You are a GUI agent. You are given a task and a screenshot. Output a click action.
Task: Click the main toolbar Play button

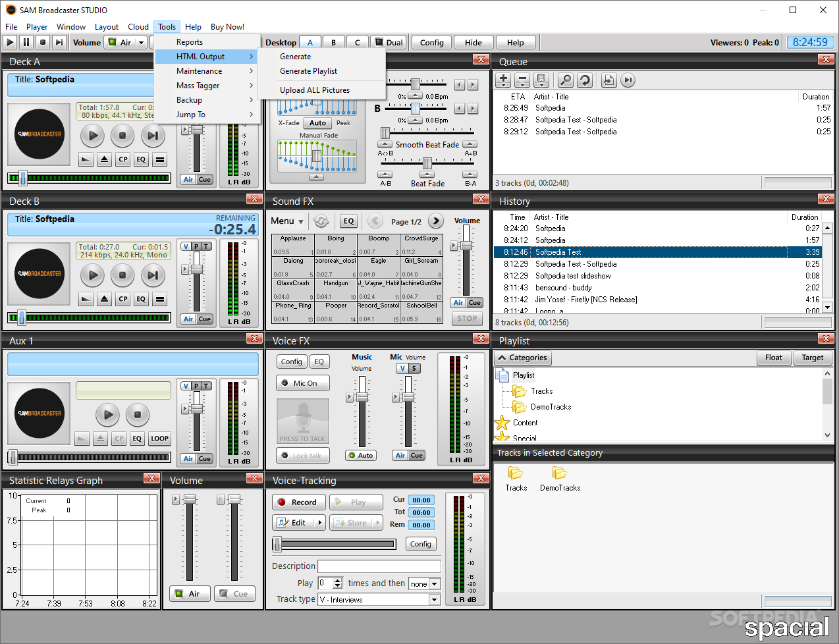(10, 42)
